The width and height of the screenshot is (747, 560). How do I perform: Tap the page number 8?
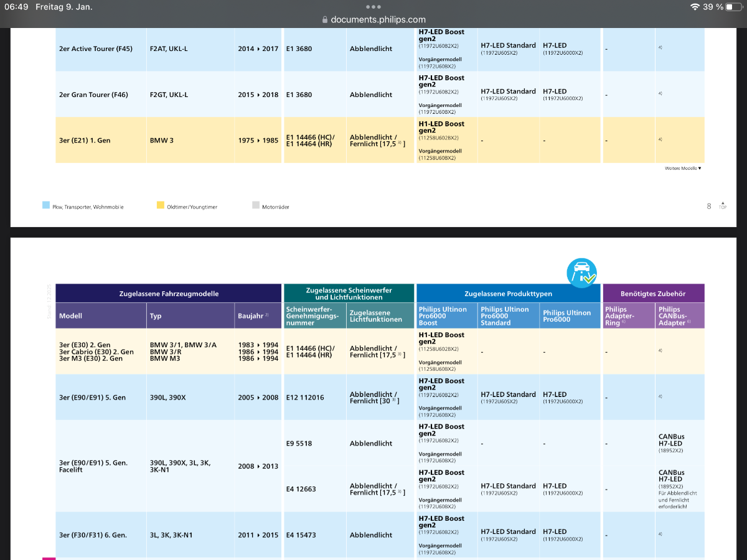(709, 206)
